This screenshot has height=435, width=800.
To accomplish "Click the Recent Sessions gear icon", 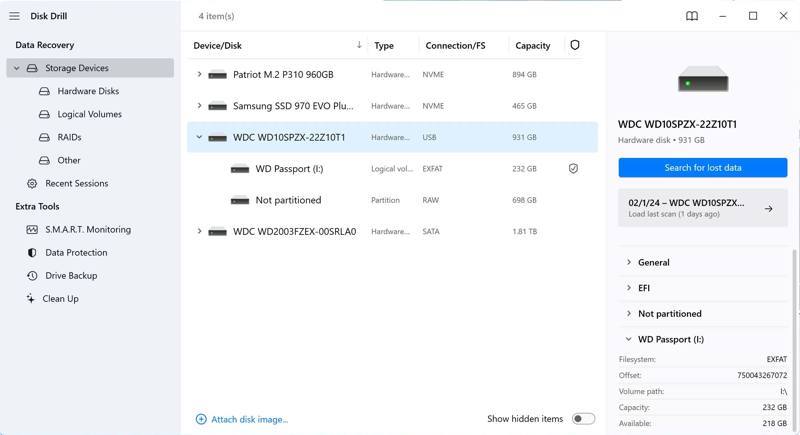I will pyautogui.click(x=32, y=183).
